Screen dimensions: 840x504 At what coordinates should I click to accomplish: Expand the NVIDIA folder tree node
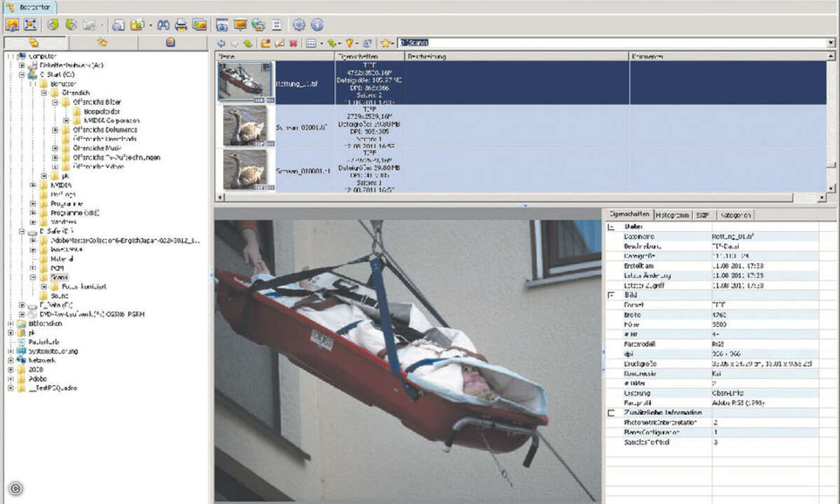[33, 185]
